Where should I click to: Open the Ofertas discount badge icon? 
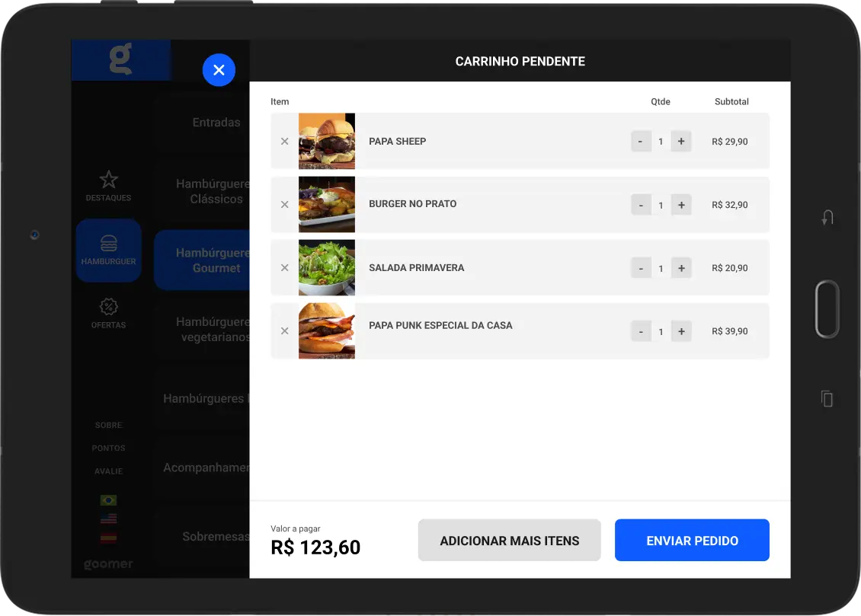tap(108, 313)
